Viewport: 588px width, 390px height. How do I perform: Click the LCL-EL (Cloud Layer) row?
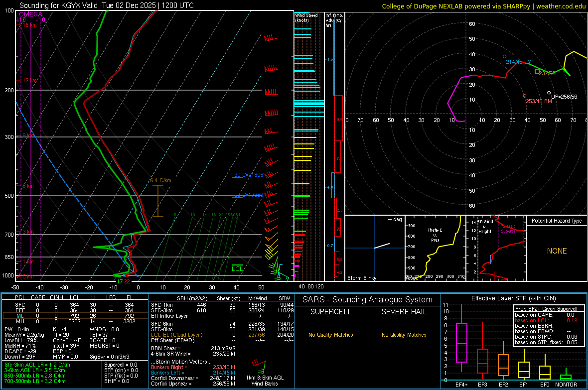(222, 335)
